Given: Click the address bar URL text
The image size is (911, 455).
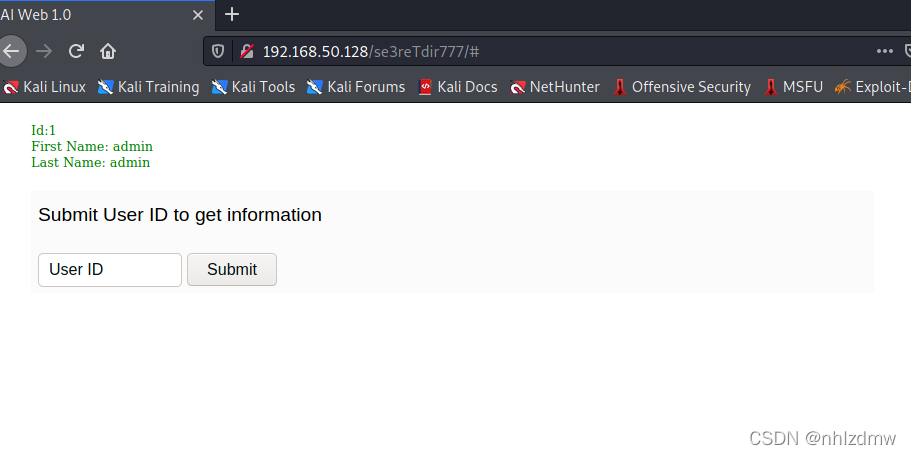Looking at the screenshot, I should (x=371, y=52).
